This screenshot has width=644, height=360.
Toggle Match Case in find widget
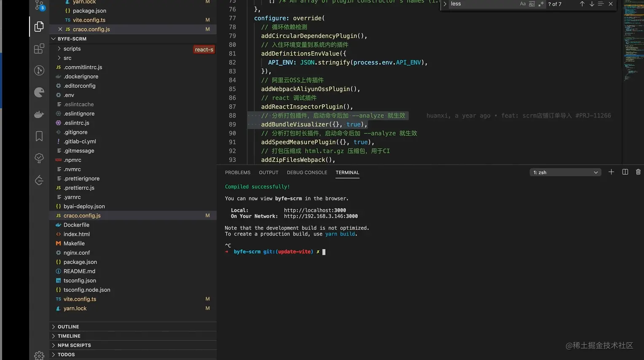[x=523, y=4]
